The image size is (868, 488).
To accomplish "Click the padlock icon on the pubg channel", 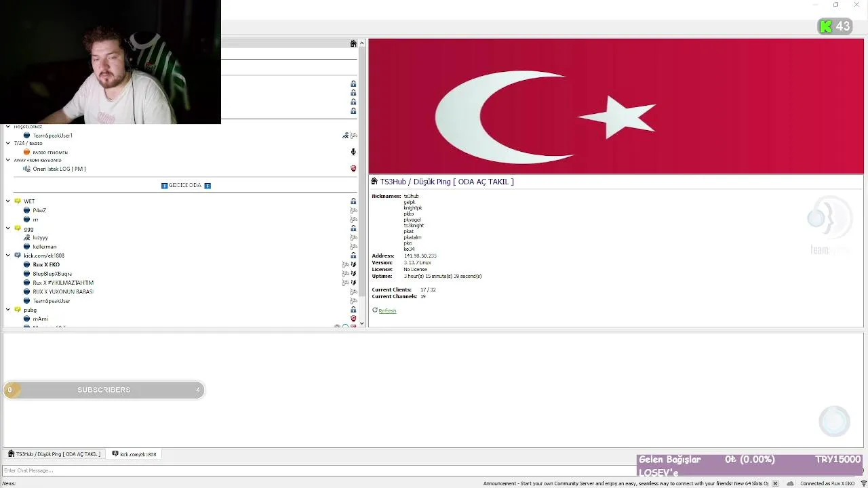I will tap(353, 310).
